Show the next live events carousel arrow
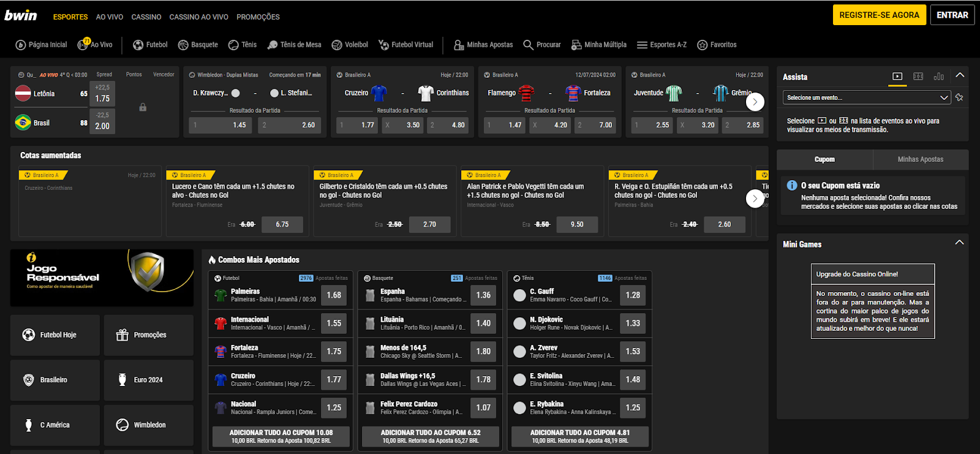This screenshot has height=454, width=980. [x=755, y=102]
